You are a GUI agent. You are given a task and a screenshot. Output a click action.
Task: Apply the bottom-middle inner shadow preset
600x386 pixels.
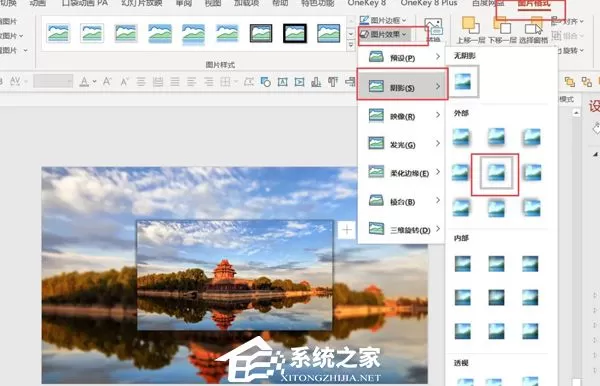(x=496, y=331)
